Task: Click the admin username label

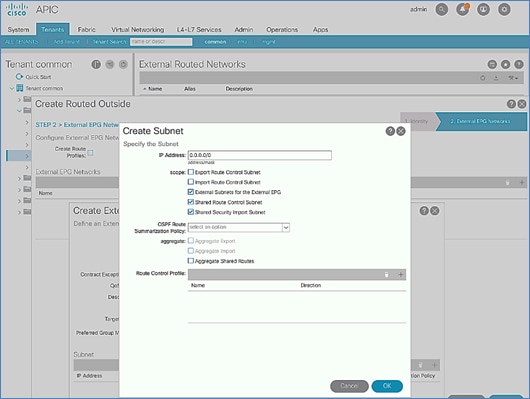Action: 418,9
